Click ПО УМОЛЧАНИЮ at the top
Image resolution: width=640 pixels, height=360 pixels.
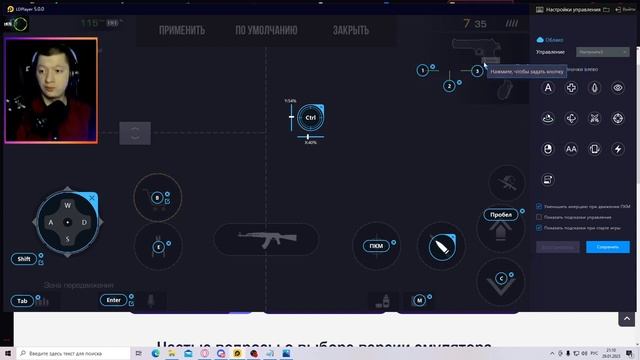[266, 30]
